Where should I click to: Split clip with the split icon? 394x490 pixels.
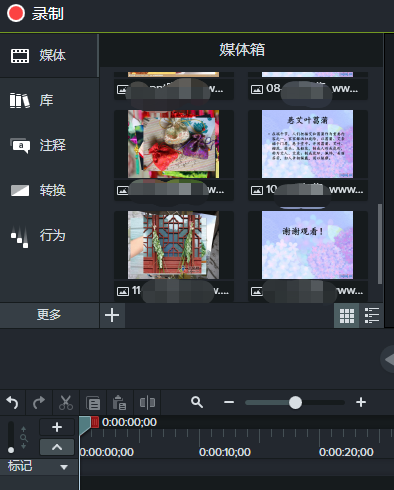click(x=147, y=403)
